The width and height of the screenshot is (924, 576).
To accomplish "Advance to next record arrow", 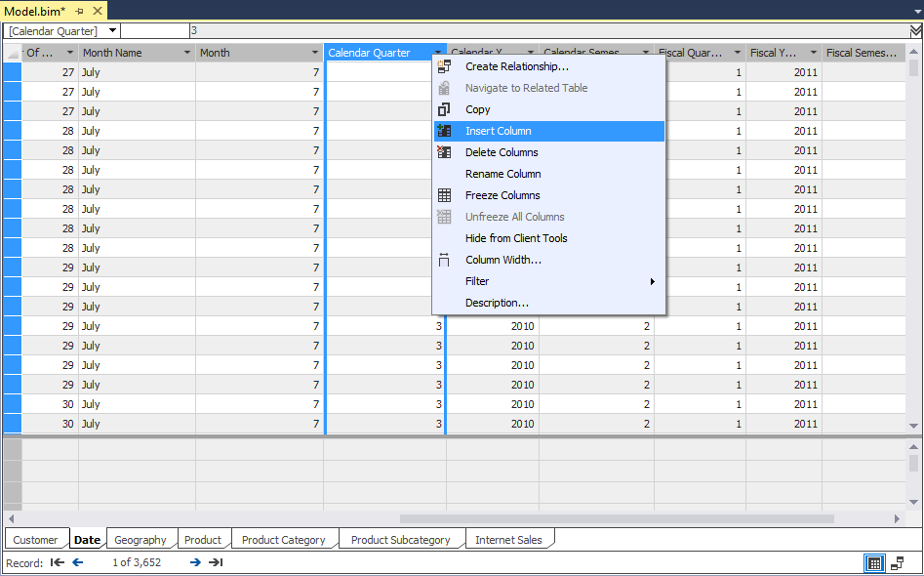I will (195, 562).
